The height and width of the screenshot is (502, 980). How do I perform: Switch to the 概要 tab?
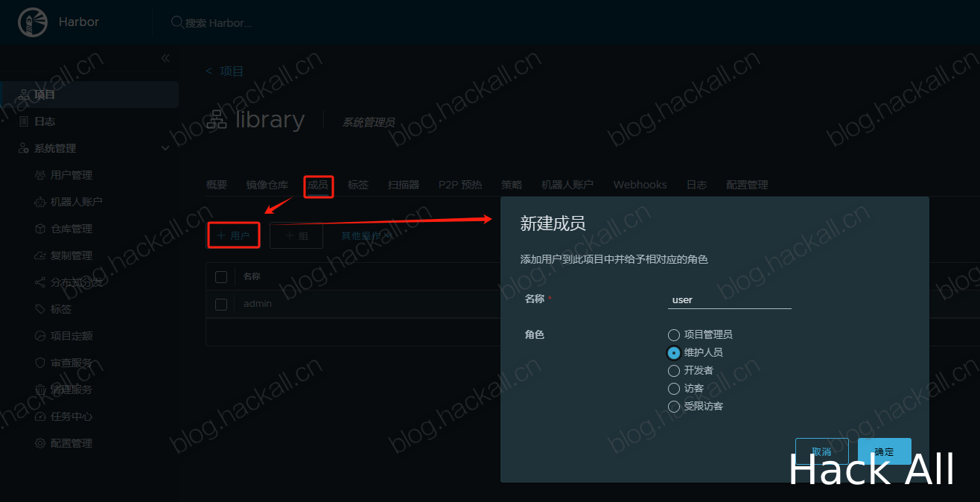pos(217,185)
